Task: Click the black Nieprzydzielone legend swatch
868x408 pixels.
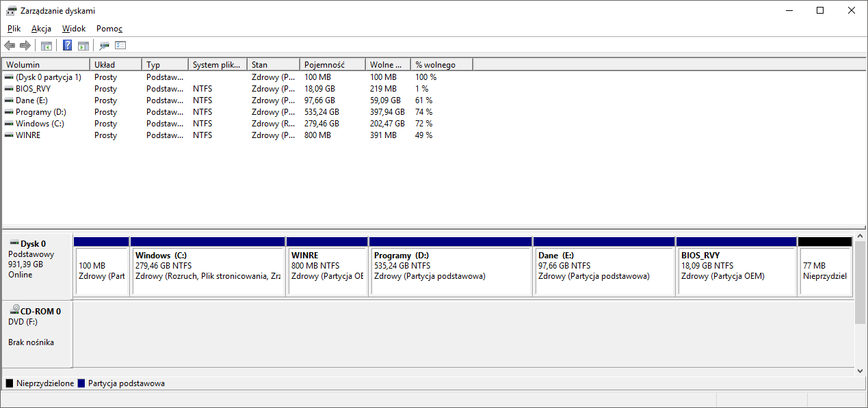Action: 9,383
